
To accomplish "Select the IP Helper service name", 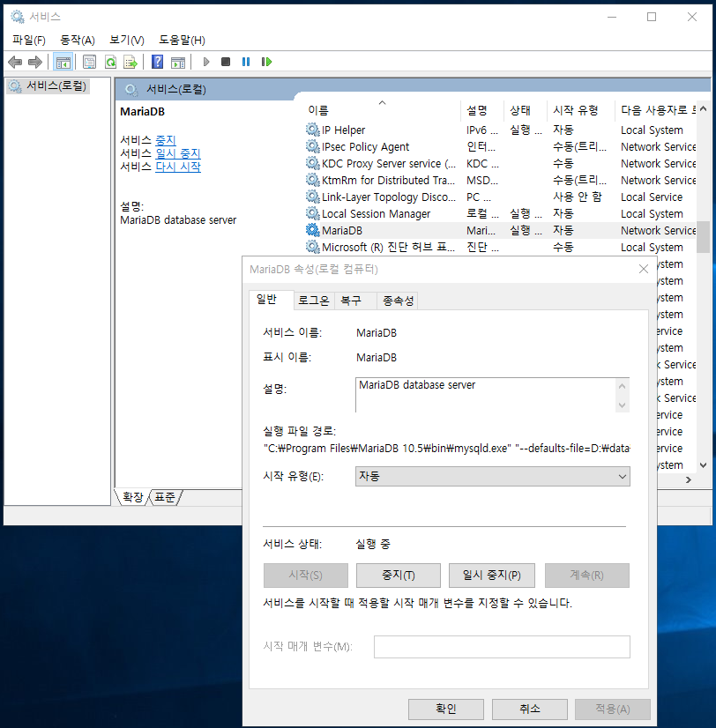I will (343, 130).
